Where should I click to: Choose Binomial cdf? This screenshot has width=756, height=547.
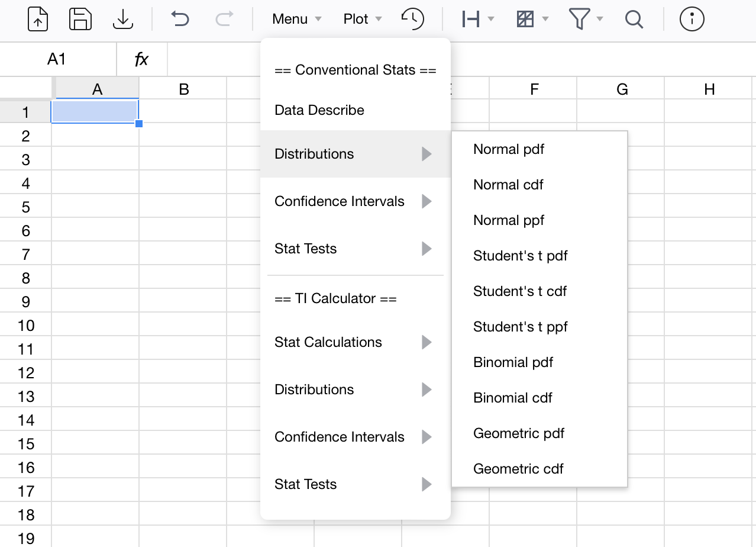tap(539, 398)
